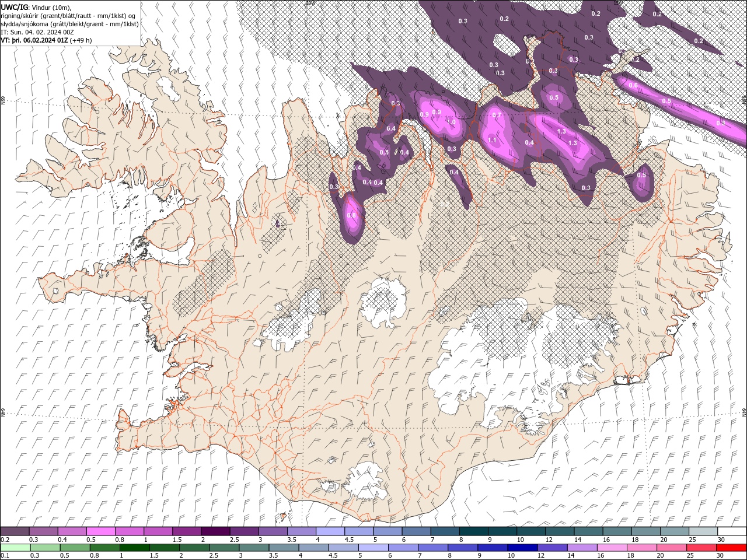The image size is (747, 560).
Task: Click the 1.1 snowfall value on the map
Action: point(492,140)
